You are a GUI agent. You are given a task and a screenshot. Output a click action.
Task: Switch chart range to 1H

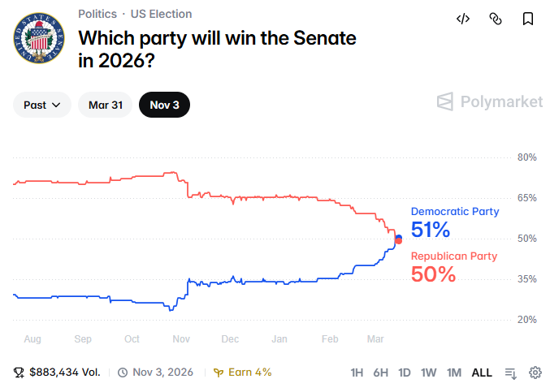coord(357,373)
